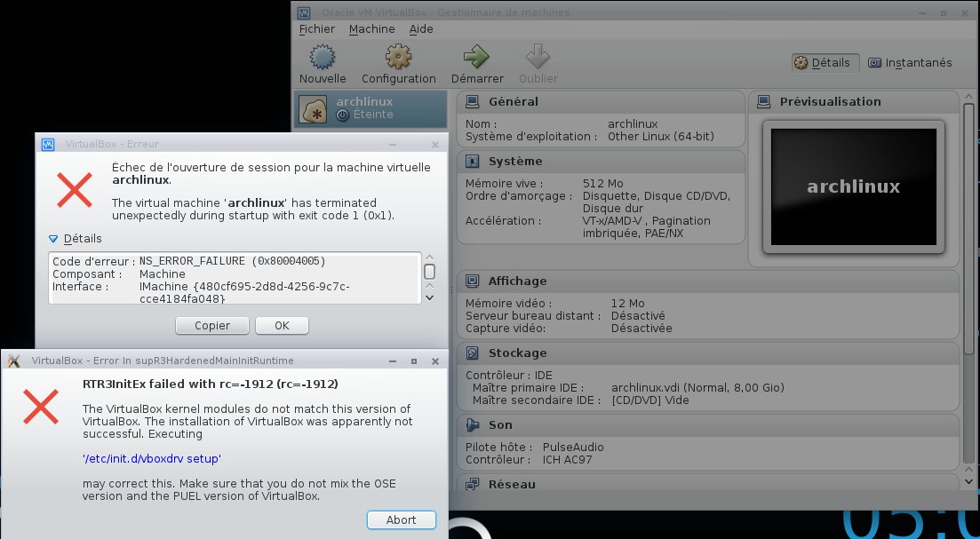Viewport: 980px width, 539px height.
Task: Click the Général section monitor icon
Action: pyautogui.click(x=473, y=102)
